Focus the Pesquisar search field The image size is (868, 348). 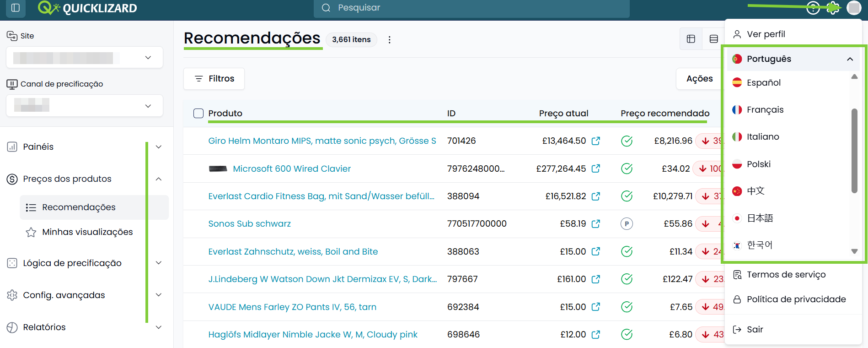[x=472, y=8]
